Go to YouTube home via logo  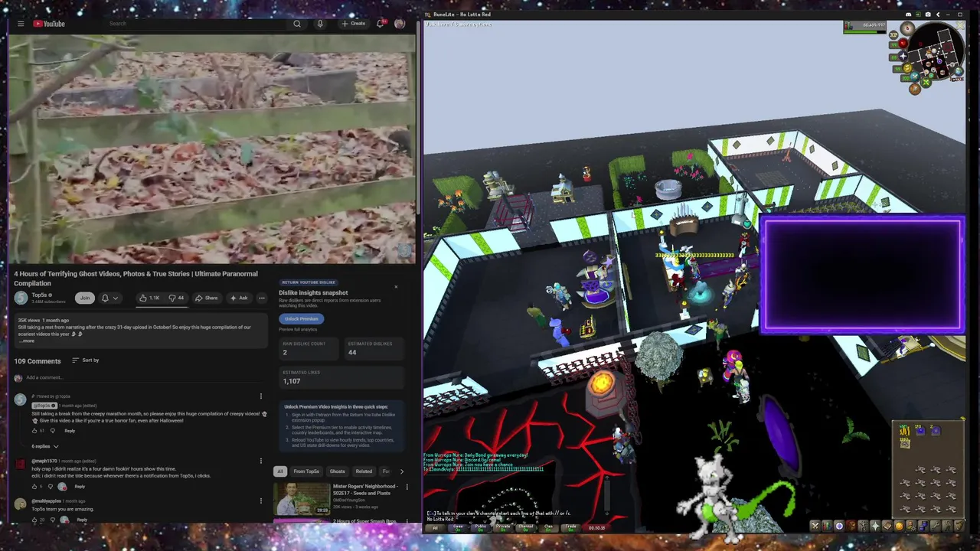49,24
